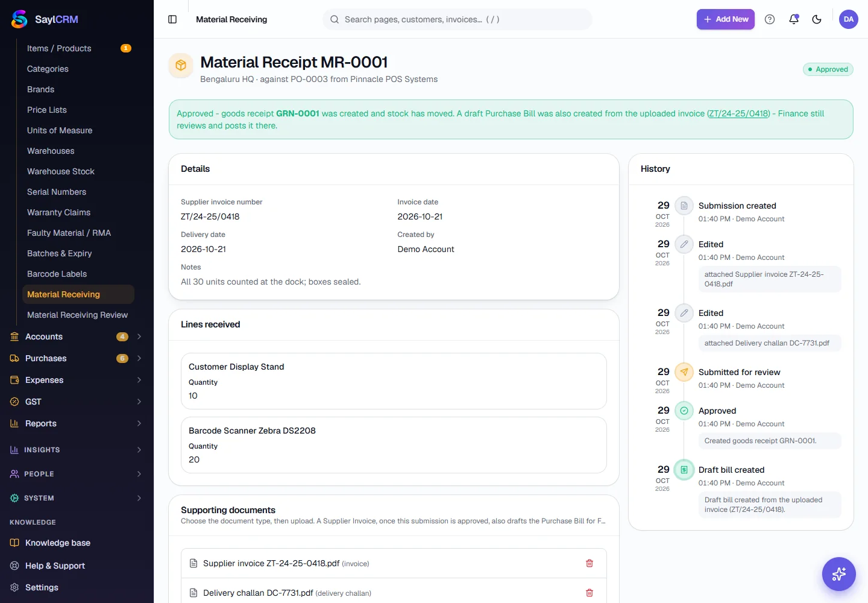Open Delivery challan DC-7731.pdf document

coord(258,593)
